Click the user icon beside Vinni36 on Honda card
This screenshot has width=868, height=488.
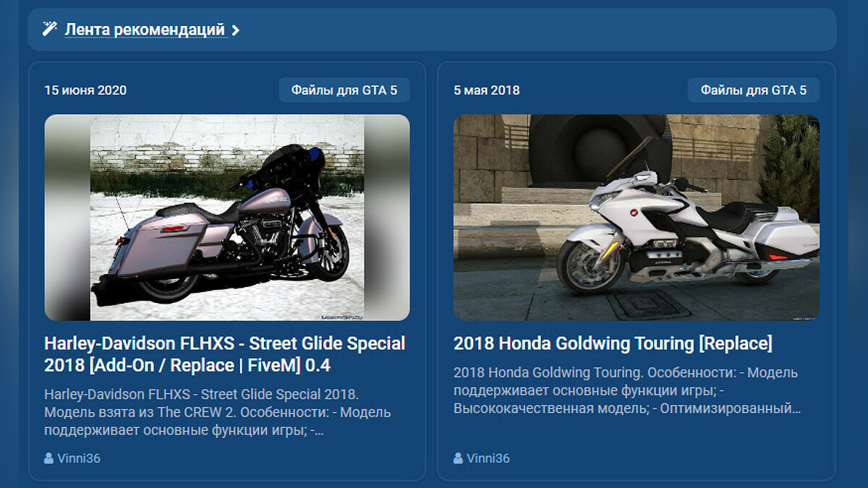point(458,458)
